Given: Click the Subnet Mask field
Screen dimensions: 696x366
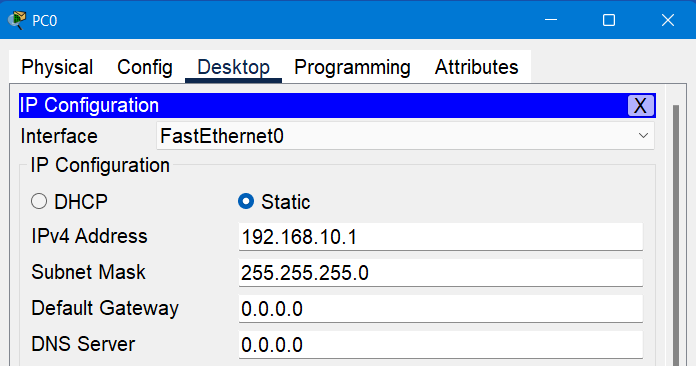Looking at the screenshot, I should point(440,273).
